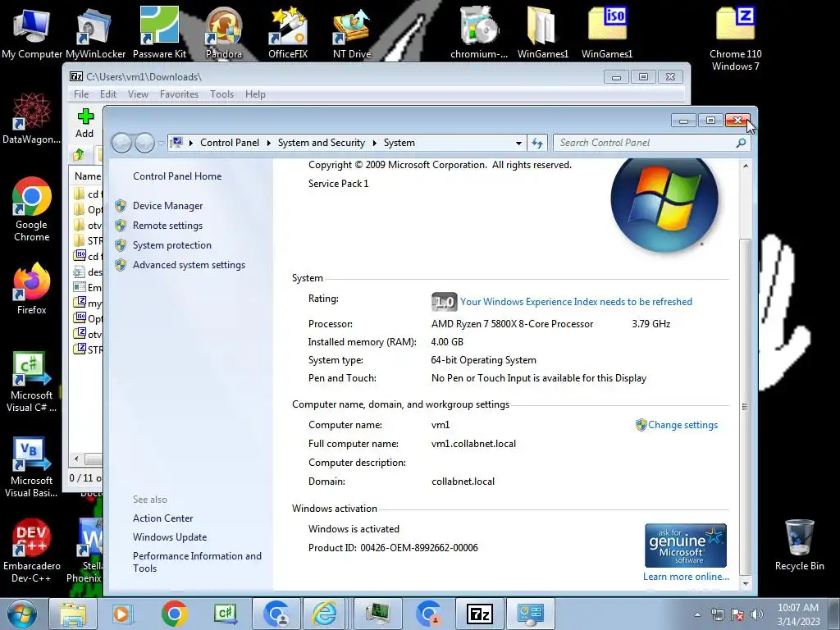Open Microsoft Visual C# desktop shortcut
This screenshot has width=840, height=630.
(31, 382)
